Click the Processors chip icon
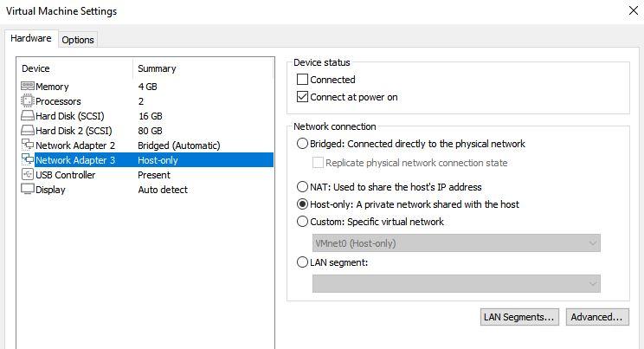This screenshot has height=349, width=644. pyautogui.click(x=28, y=100)
